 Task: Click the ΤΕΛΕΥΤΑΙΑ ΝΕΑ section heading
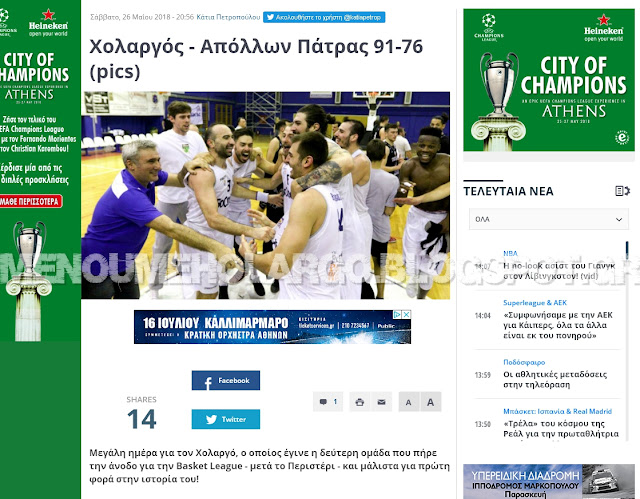[x=509, y=191]
